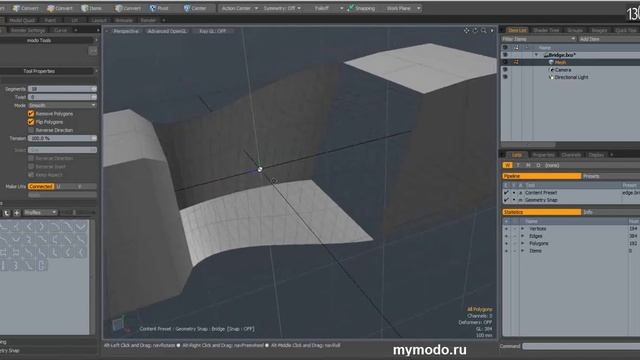Click the Presets header button
This screenshot has height=360, width=640.
click(x=610, y=176)
